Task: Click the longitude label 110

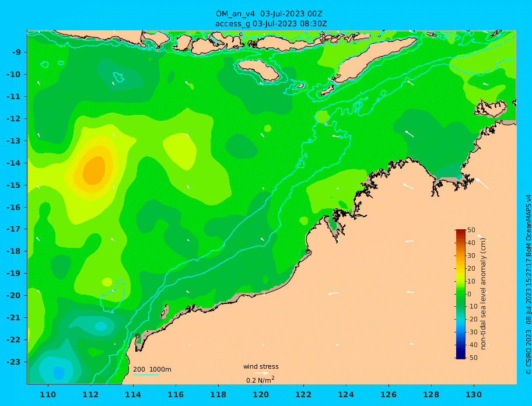Action: click(48, 394)
